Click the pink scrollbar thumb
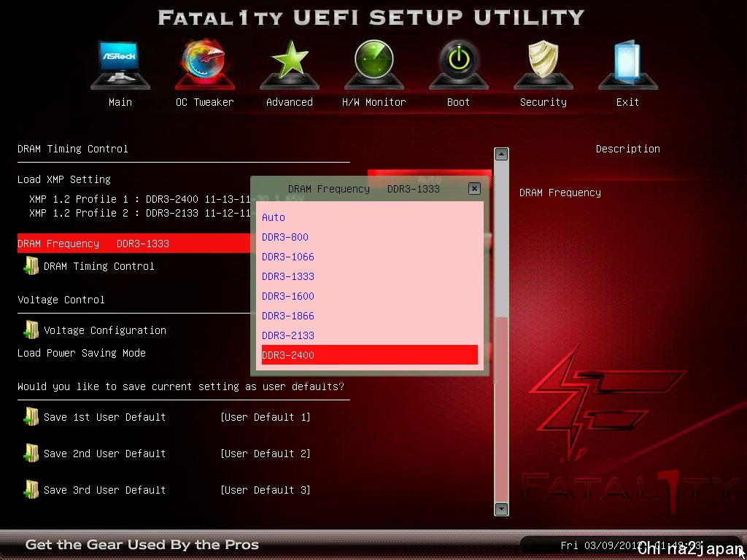747x560 pixels. (501, 410)
